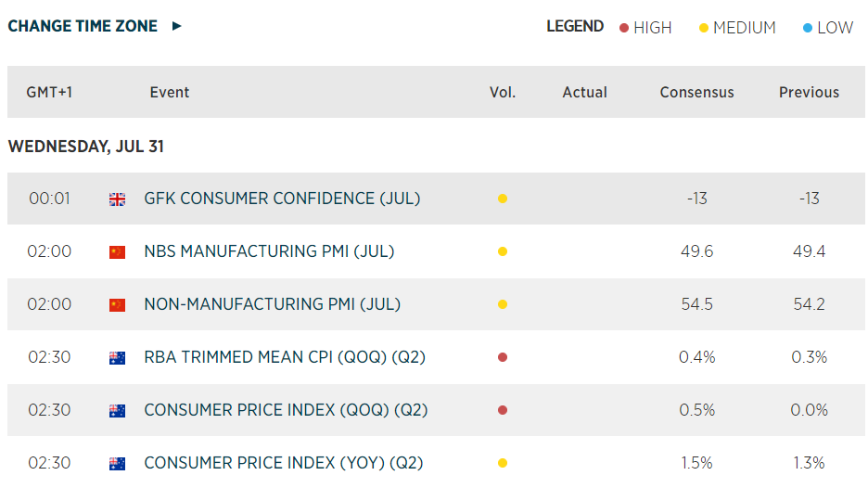Click Australia flag beside RBA Trimmed Mean CPI
Image resolution: width=868 pixels, height=488 pixels.
point(117,357)
